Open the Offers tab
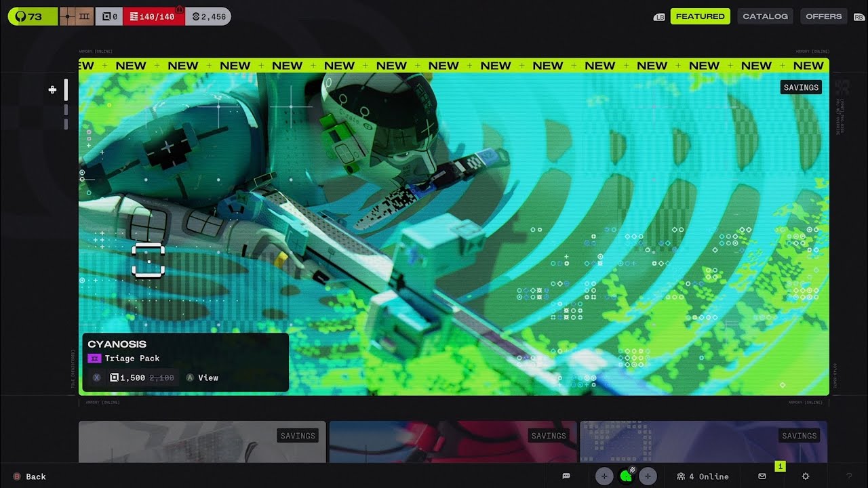 (823, 16)
